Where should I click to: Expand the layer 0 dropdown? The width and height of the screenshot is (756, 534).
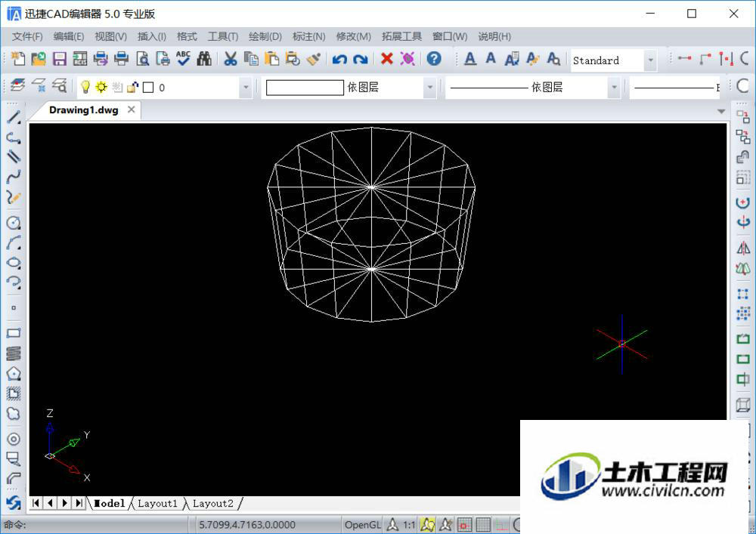pyautogui.click(x=246, y=88)
